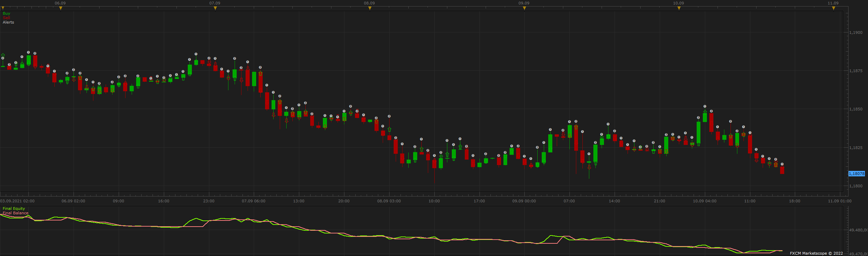Select the Buy legend label
The image size is (868, 256).
pos(6,13)
